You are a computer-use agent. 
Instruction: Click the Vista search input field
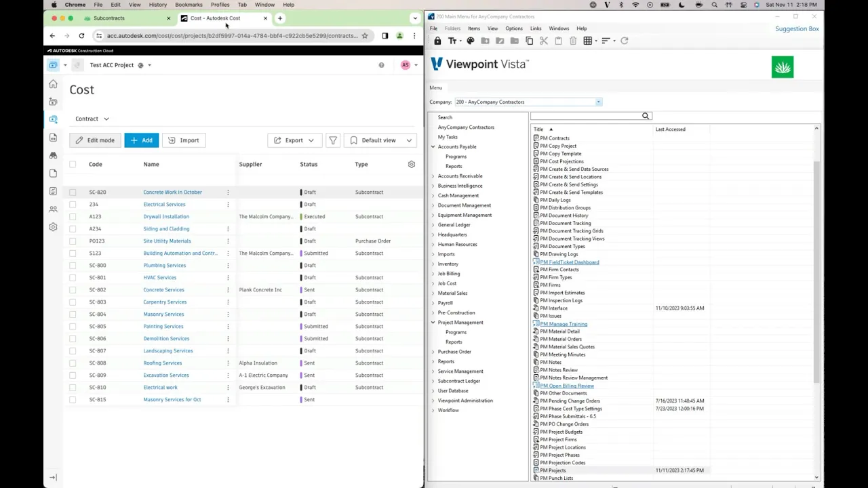586,116
